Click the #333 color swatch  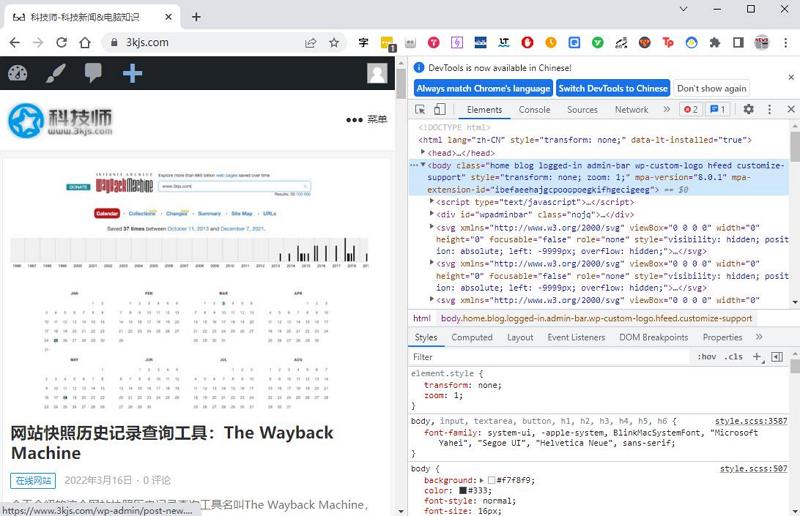(x=463, y=490)
